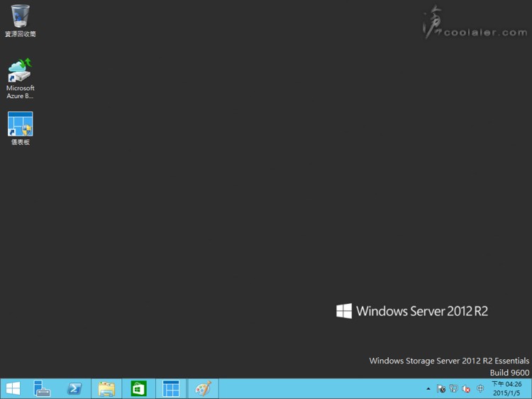Open Windows PowerShell from taskbar
Viewport: 532px width, 399px height.
click(74, 389)
